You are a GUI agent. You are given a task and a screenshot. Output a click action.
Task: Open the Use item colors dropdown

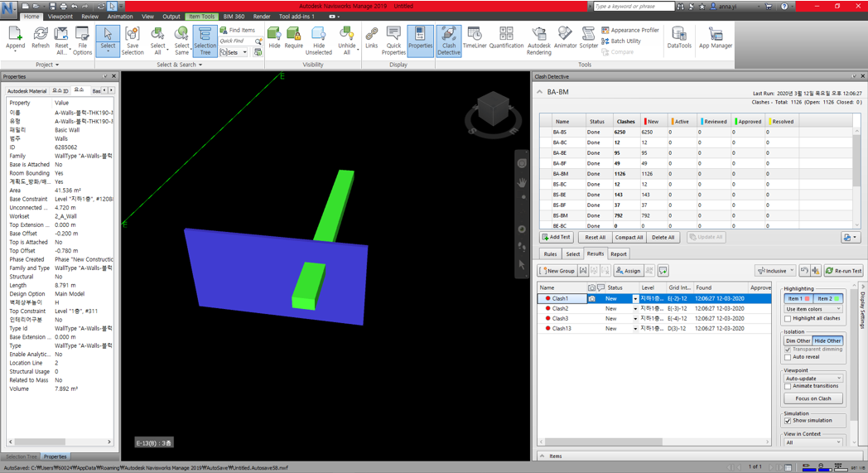tap(813, 309)
